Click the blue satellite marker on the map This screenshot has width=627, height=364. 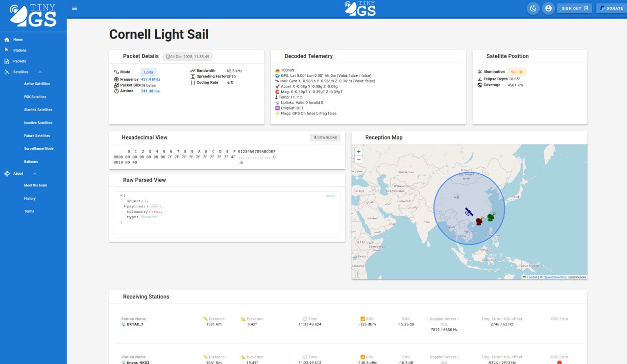pyautogui.click(x=469, y=211)
